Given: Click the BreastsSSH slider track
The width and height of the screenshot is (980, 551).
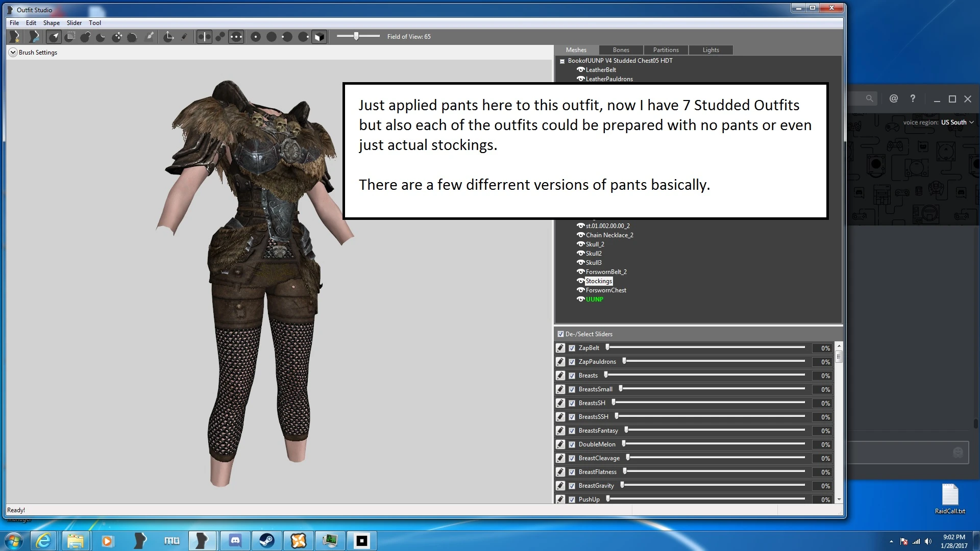Looking at the screenshot, I should (710, 417).
